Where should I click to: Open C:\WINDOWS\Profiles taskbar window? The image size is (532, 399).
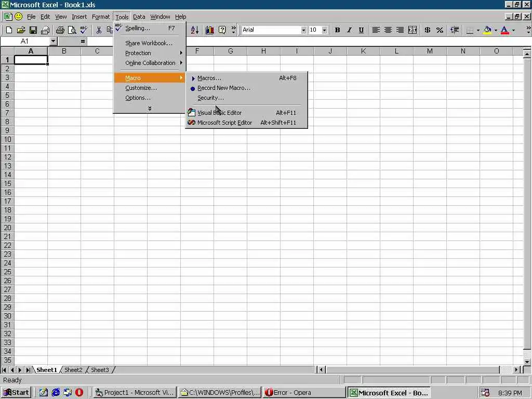click(220, 393)
